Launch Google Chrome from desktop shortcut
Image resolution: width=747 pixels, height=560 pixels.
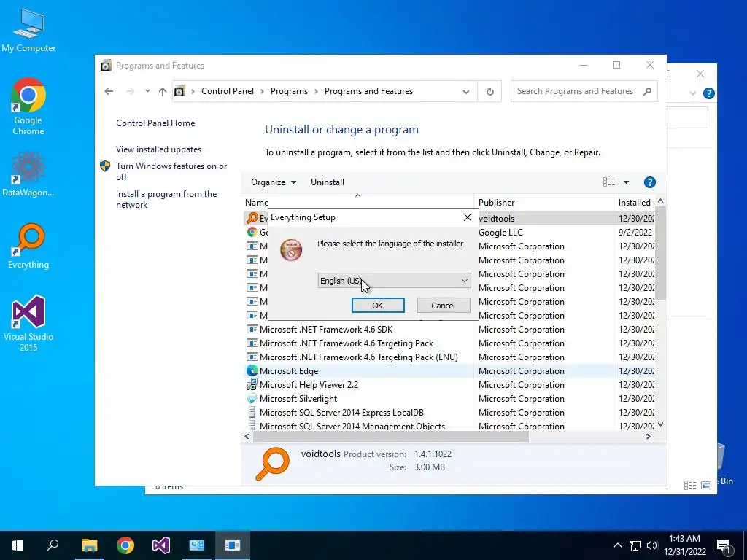point(28,106)
